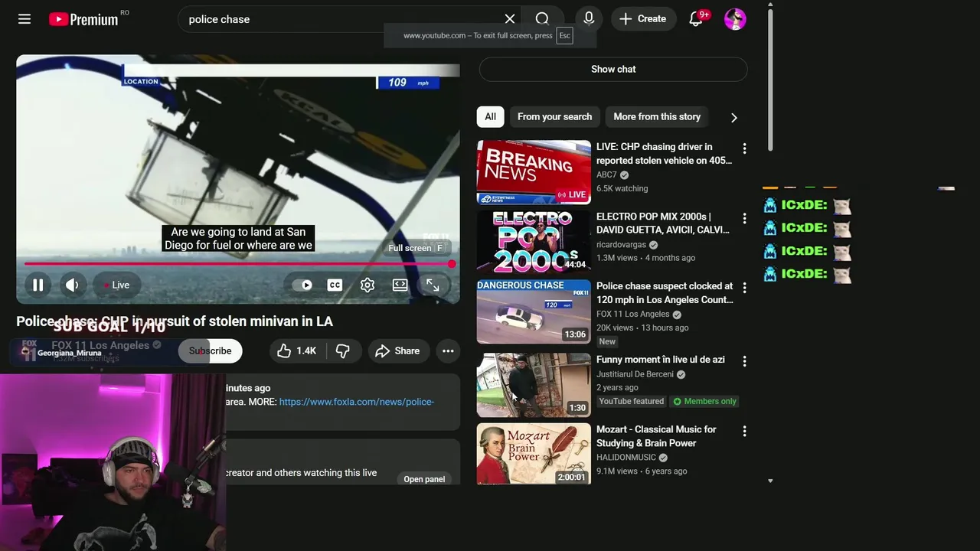980x551 pixels.
Task: Open ricardovargas channel name
Action: (x=621, y=245)
